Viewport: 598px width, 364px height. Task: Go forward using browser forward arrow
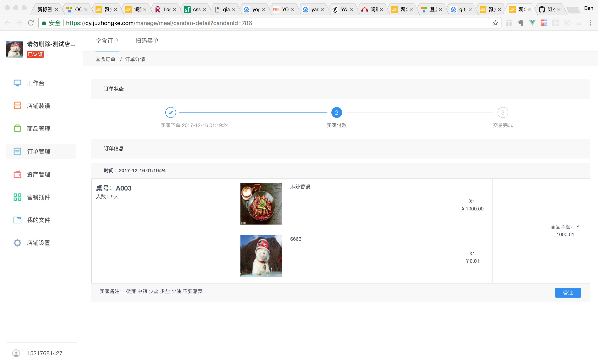tap(19, 23)
